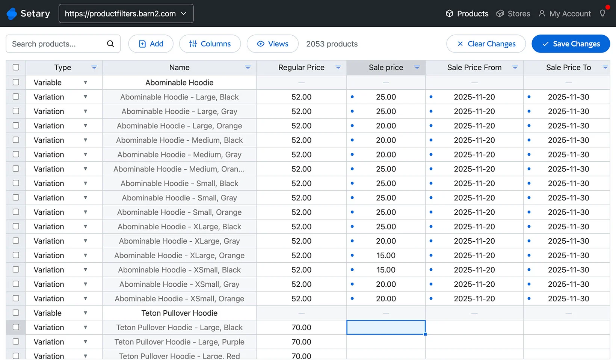The image size is (616, 364).
Task: Click the Save Changes button
Action: 571,44
